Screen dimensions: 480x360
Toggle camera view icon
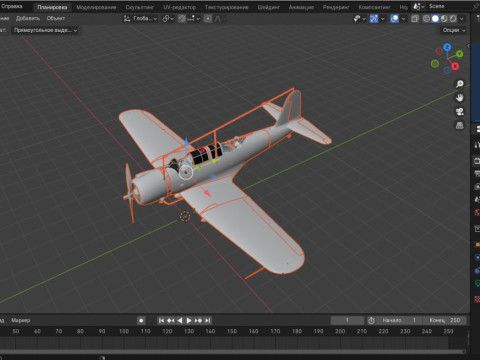click(460, 111)
